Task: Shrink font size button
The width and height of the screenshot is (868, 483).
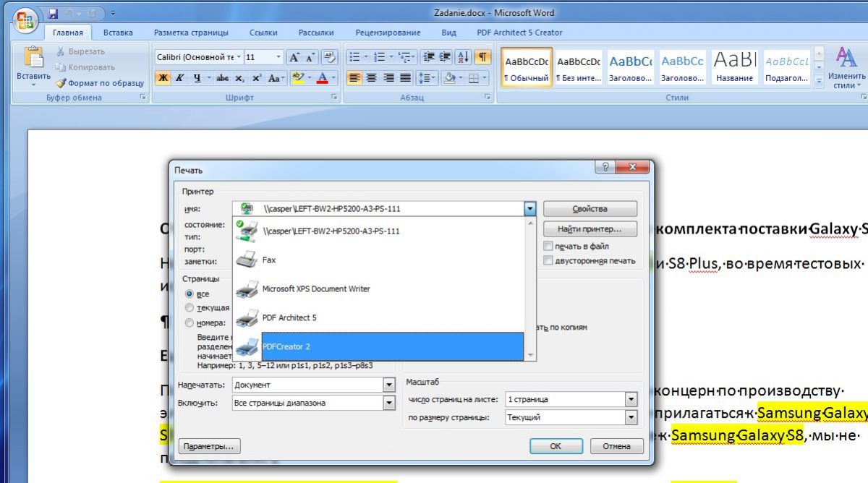Action: 311,57
